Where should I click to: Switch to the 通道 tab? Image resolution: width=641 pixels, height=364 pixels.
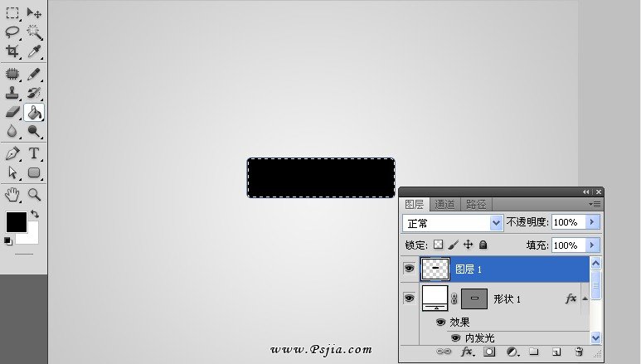pyautogui.click(x=444, y=205)
